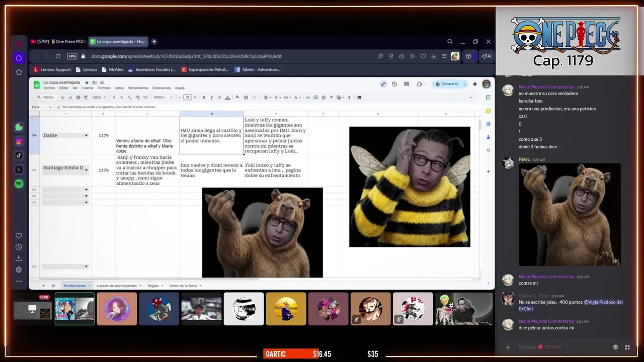Click the Discord message input field
The height and width of the screenshot is (362, 644).
[x=561, y=347]
